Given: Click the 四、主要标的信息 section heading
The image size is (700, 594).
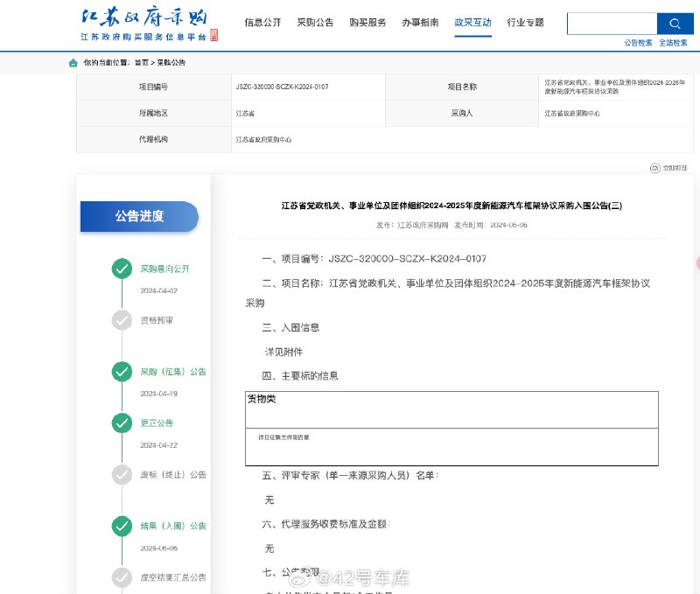Looking at the screenshot, I should (x=300, y=376).
